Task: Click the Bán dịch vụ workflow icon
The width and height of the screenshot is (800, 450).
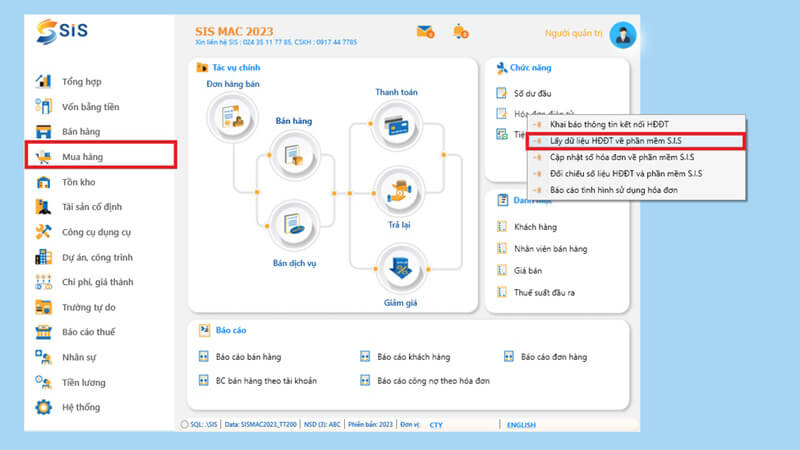Action: click(293, 224)
